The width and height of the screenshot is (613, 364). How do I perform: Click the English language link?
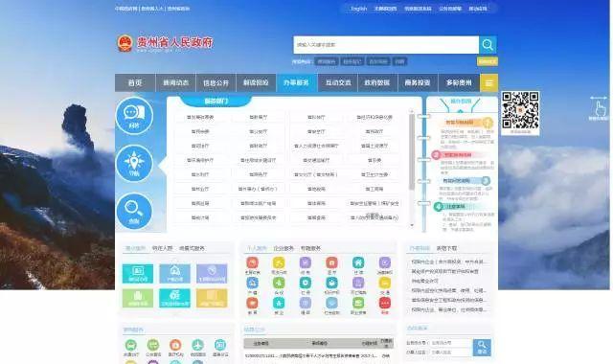coord(358,9)
